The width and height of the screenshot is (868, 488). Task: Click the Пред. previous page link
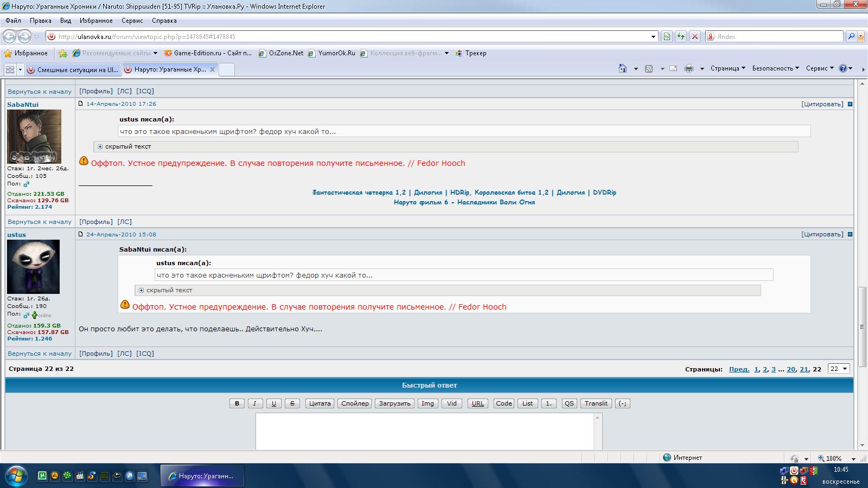(739, 369)
